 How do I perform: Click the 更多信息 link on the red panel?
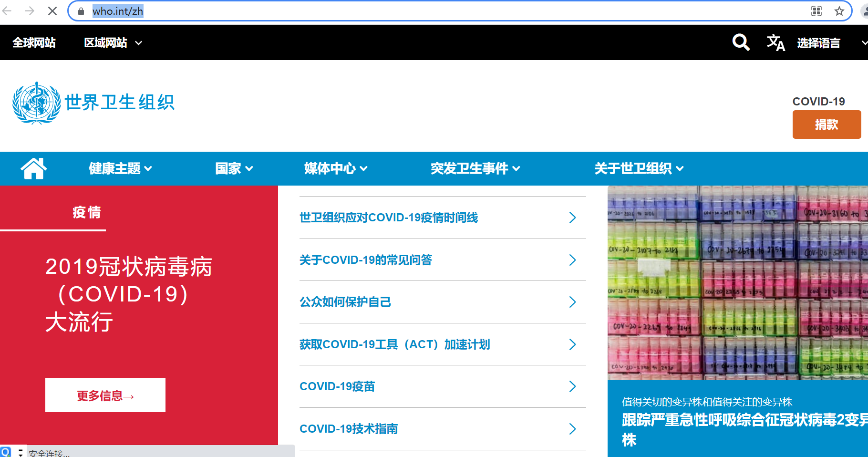click(105, 395)
